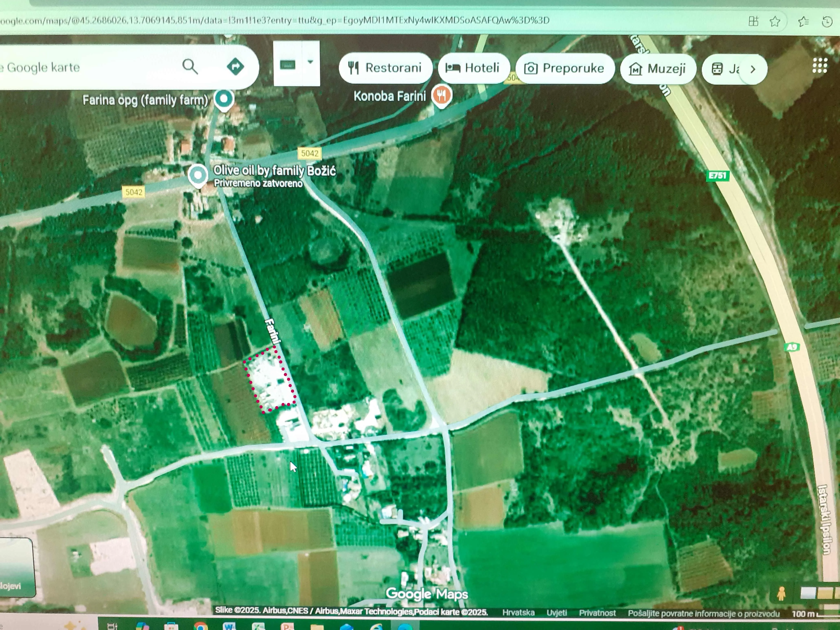840x630 pixels.
Task: Click the A9 motorway shield
Action: pos(792,347)
